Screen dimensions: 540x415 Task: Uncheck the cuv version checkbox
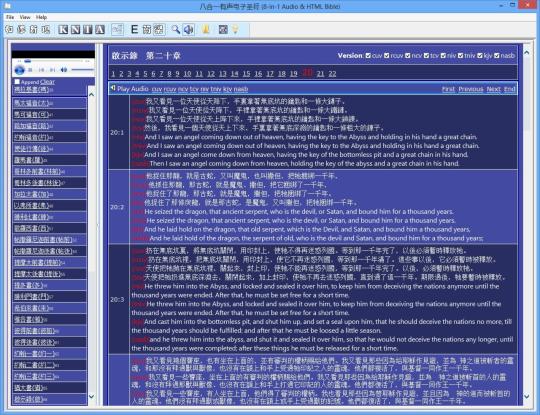(368, 55)
